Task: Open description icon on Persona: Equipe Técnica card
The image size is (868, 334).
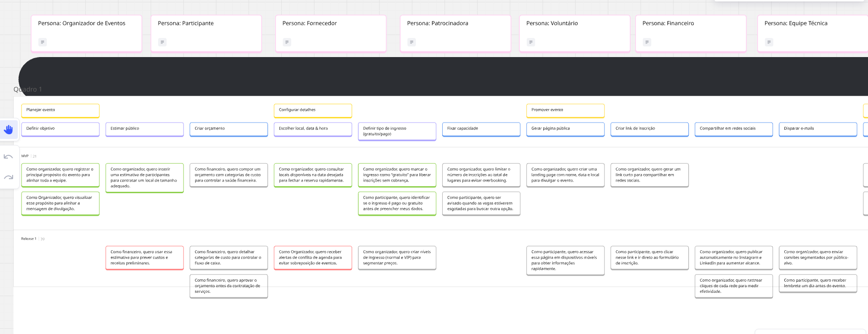Action: [769, 42]
